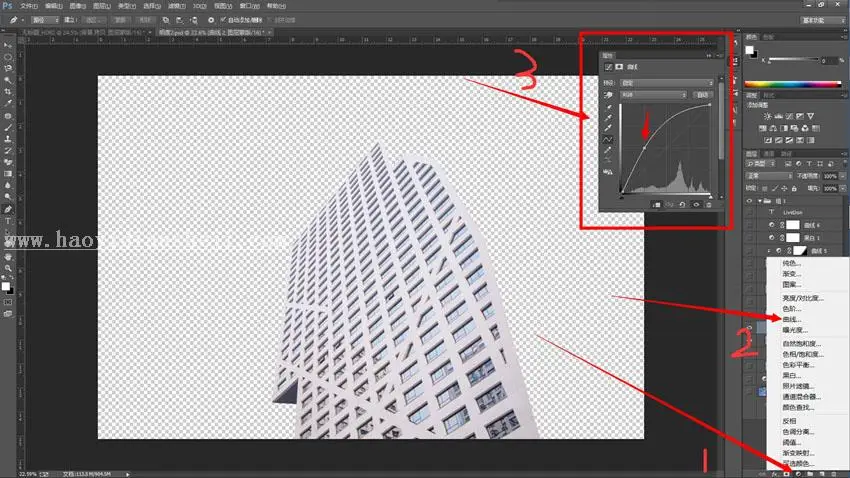Screen dimensions: 850x478
Task: Select the 曲线 5 layer mask thumbnail
Action: [800, 250]
